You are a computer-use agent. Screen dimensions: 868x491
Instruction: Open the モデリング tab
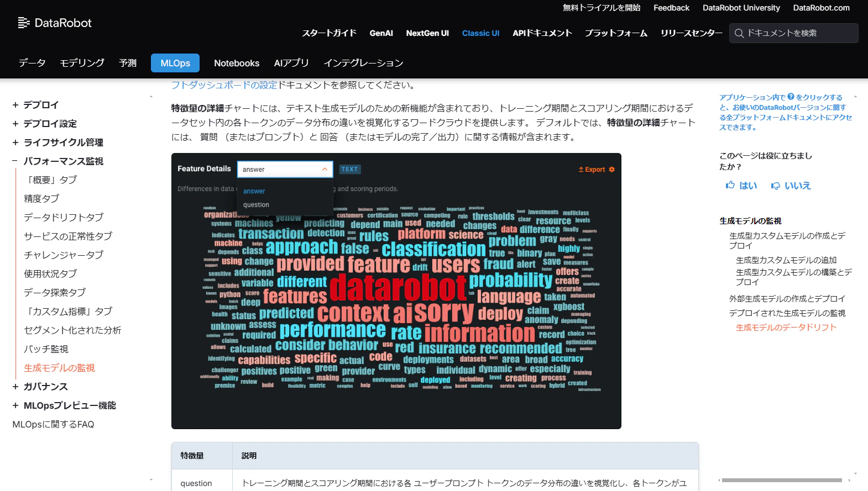click(x=82, y=63)
